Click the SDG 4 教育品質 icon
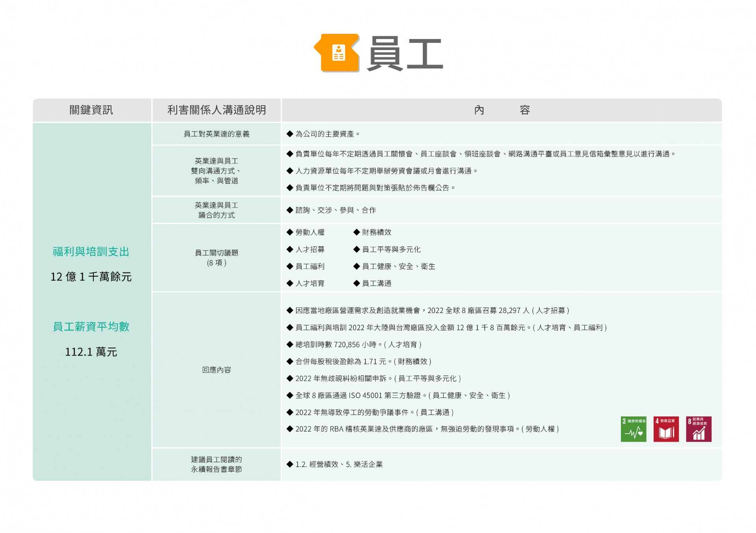 coord(666,429)
